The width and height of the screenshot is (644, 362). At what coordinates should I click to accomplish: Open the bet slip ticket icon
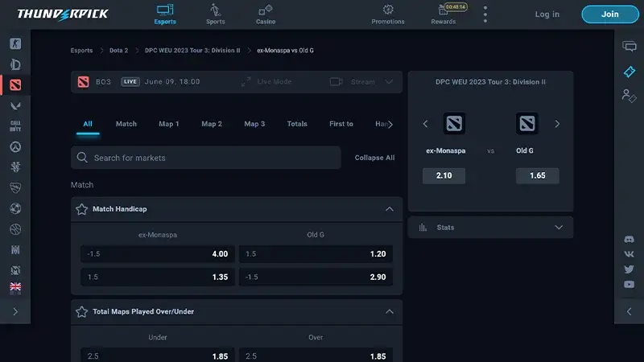pyautogui.click(x=630, y=72)
